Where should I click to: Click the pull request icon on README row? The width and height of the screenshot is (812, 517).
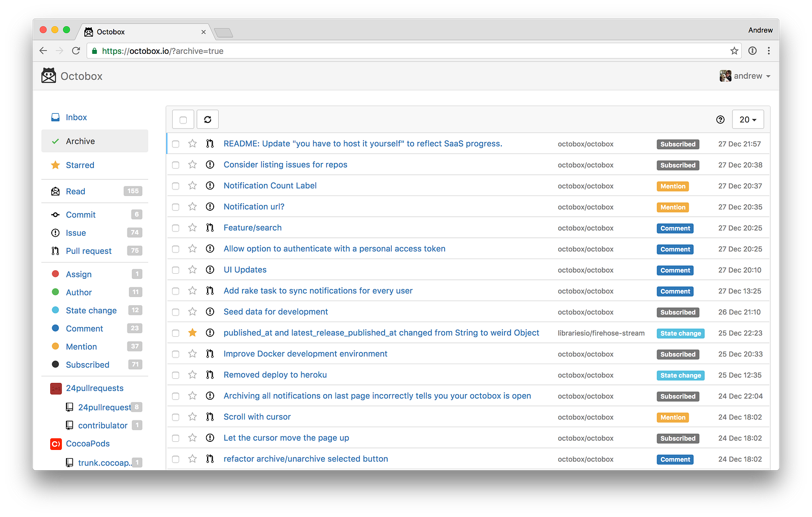click(210, 144)
